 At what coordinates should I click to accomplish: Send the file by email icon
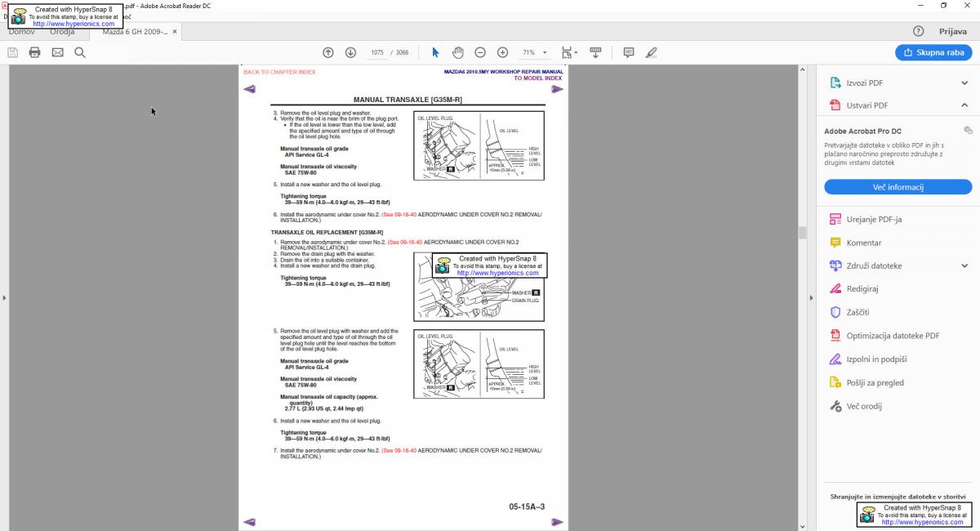[57, 52]
